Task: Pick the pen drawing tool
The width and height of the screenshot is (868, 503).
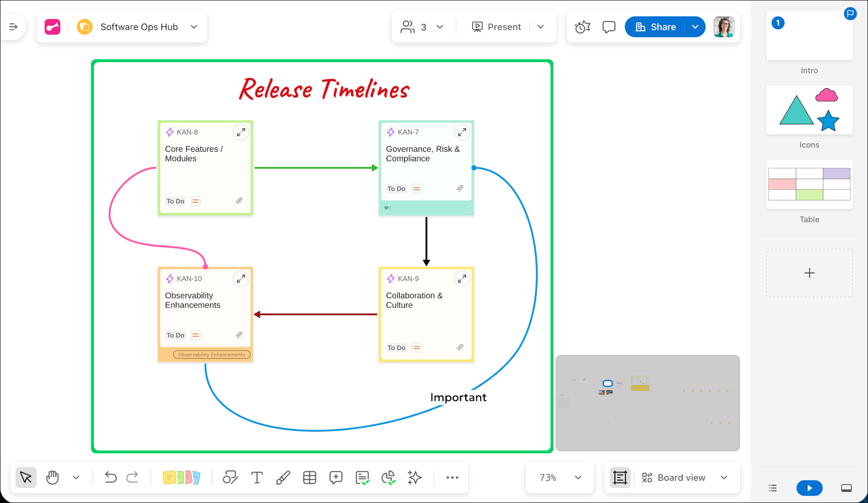Action: pyautogui.click(x=283, y=477)
